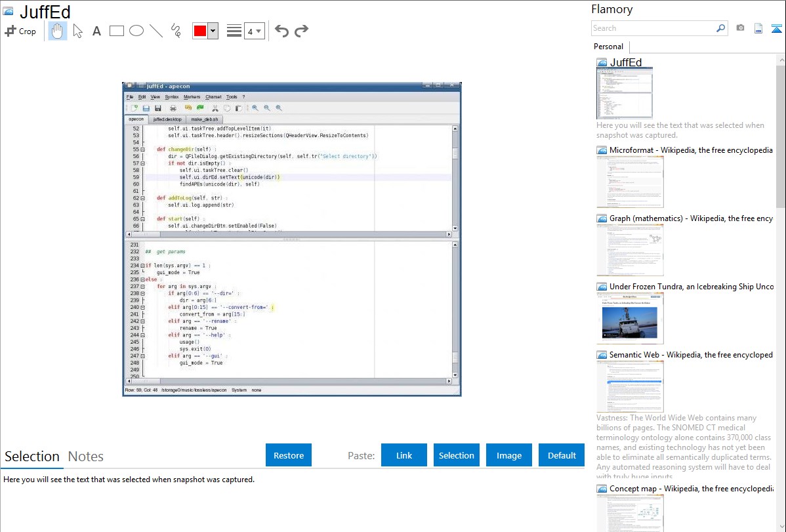Click the blue open icon in JuffEd snapshot
The height and width of the screenshot is (532, 786).
point(146,108)
